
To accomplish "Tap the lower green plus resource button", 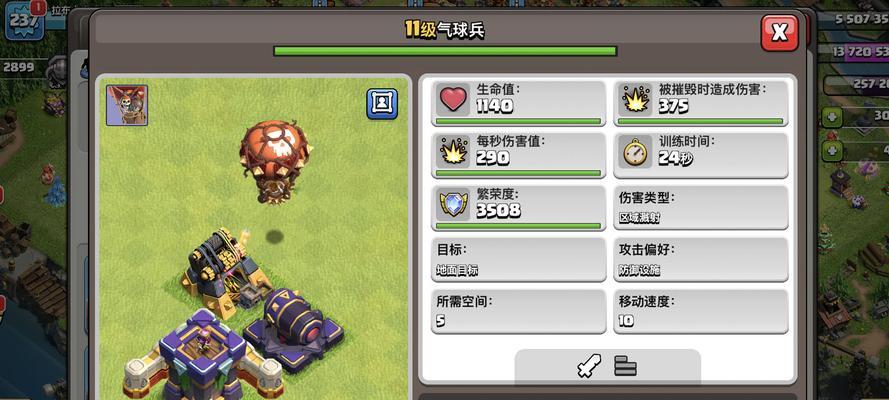I will pos(832,151).
